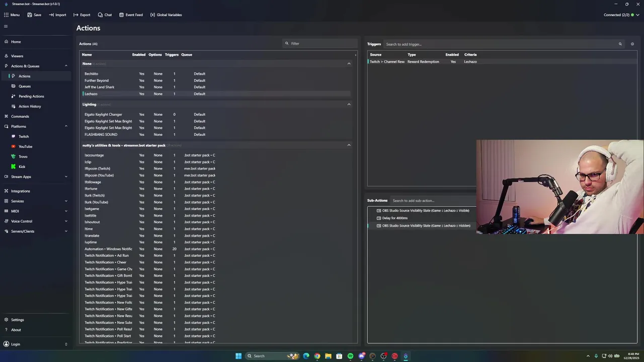Click Import in the toolbar
The width and height of the screenshot is (644, 362).
(x=57, y=15)
